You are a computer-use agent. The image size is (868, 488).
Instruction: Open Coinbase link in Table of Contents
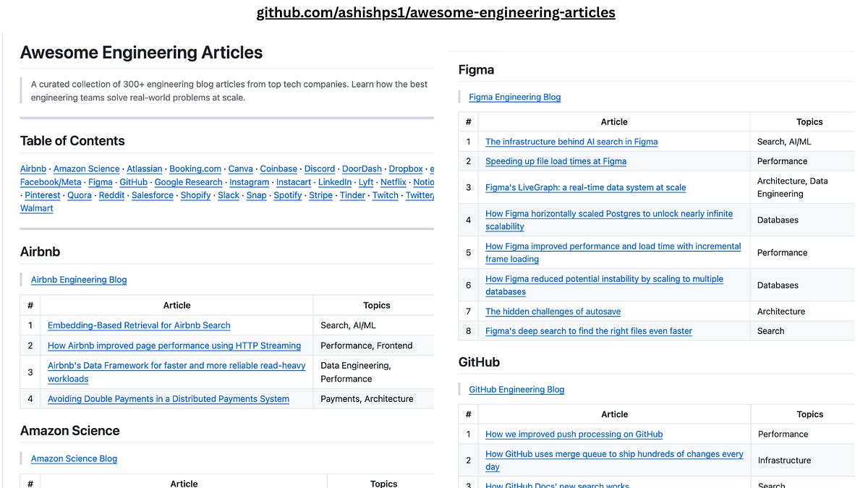click(x=278, y=169)
